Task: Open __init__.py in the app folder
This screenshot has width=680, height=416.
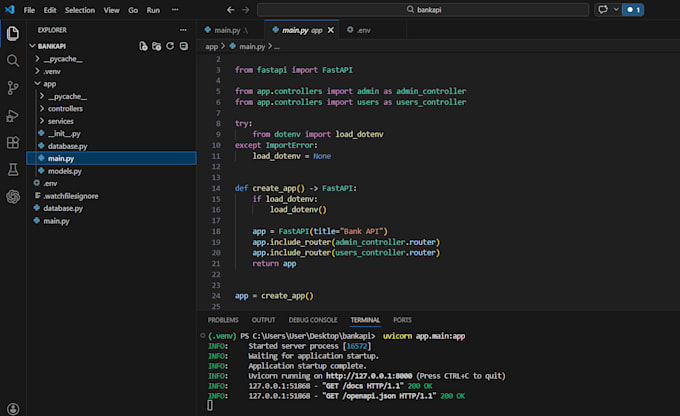Action: [x=111, y=134]
